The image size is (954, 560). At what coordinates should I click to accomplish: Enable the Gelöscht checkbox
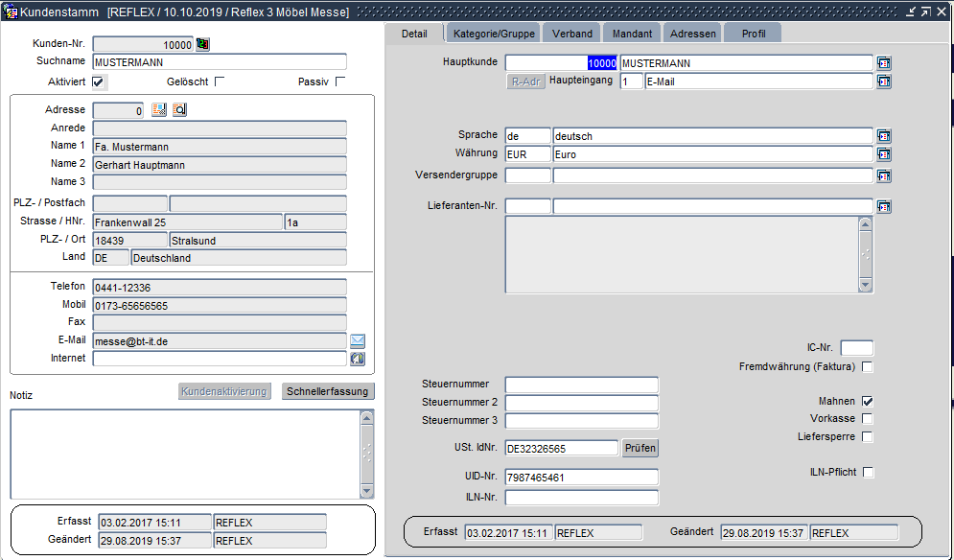(x=220, y=82)
